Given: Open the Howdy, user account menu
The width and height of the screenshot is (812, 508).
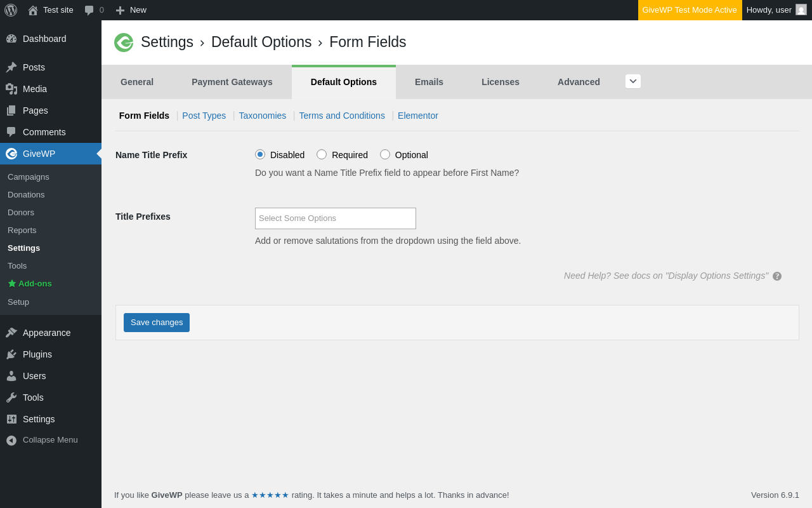Looking at the screenshot, I should [x=776, y=10].
